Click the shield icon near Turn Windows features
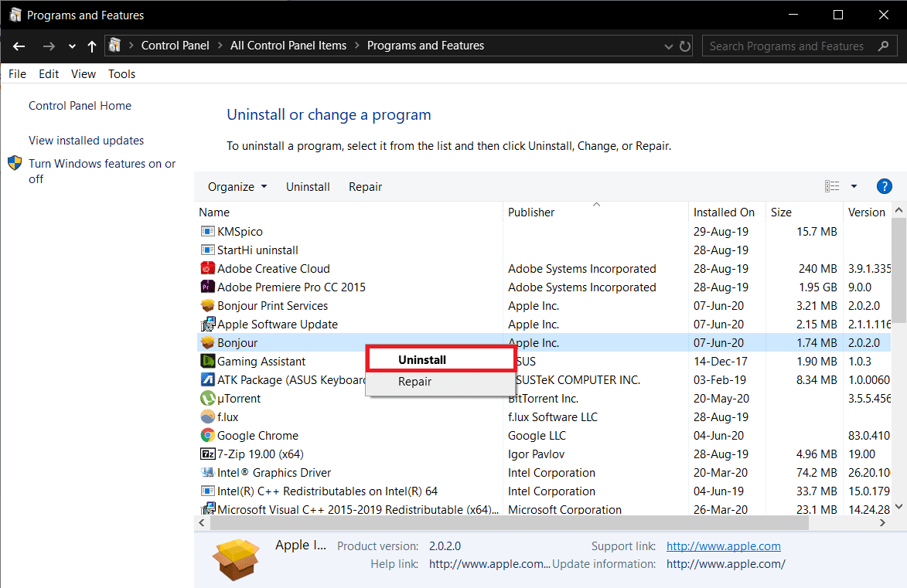907x588 pixels. pyautogui.click(x=14, y=163)
